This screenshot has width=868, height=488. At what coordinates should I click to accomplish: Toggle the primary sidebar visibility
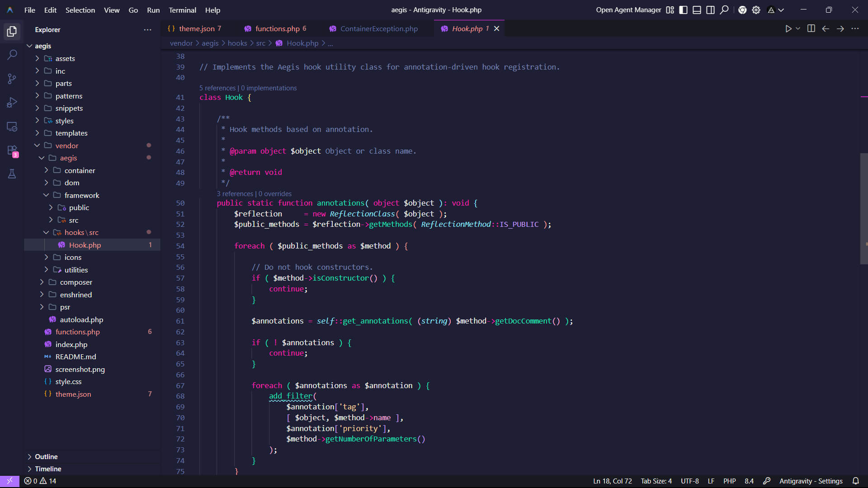click(x=683, y=9)
